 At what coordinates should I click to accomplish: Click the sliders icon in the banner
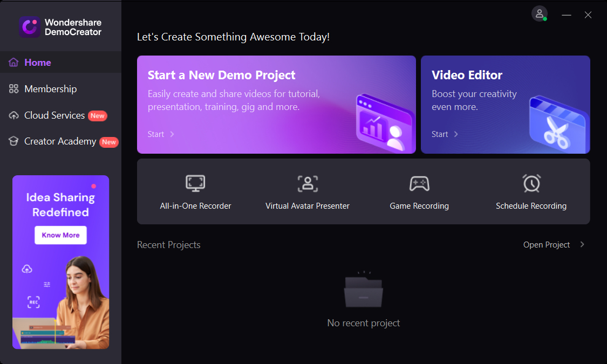pos(47,284)
